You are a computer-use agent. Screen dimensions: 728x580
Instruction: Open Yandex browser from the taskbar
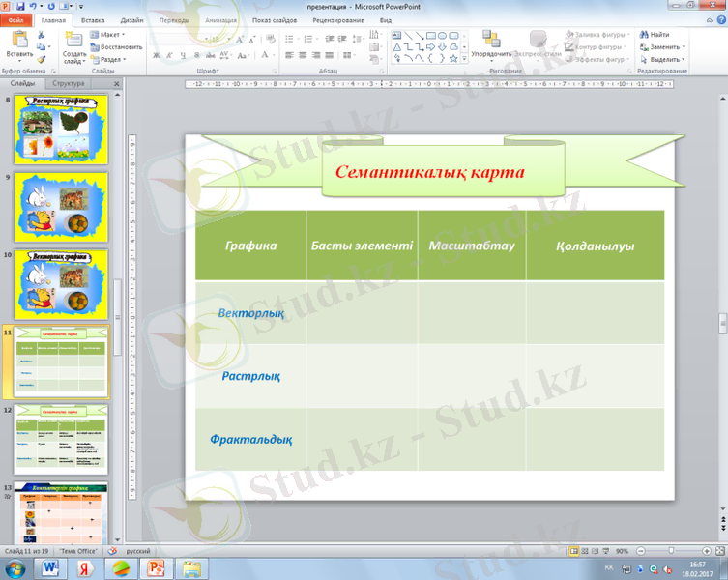point(85,568)
